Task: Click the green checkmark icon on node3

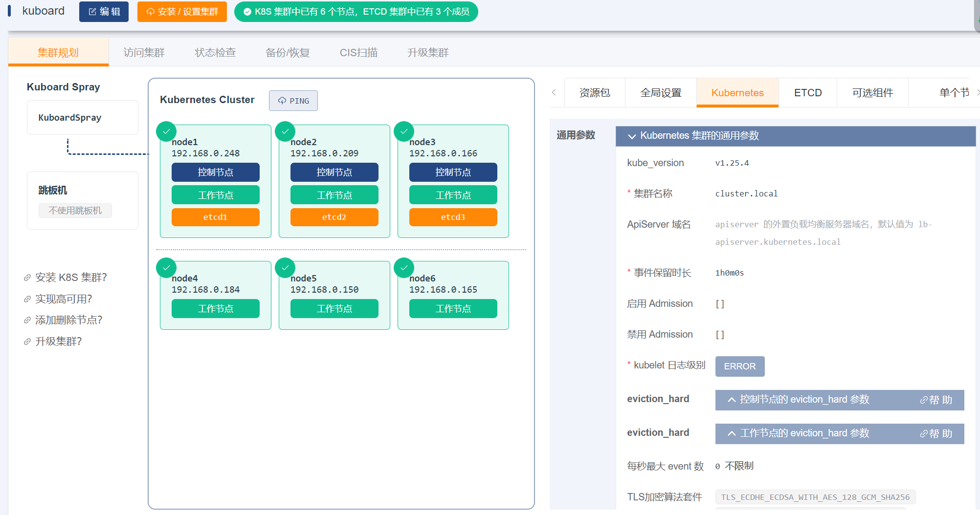Action: (404, 131)
